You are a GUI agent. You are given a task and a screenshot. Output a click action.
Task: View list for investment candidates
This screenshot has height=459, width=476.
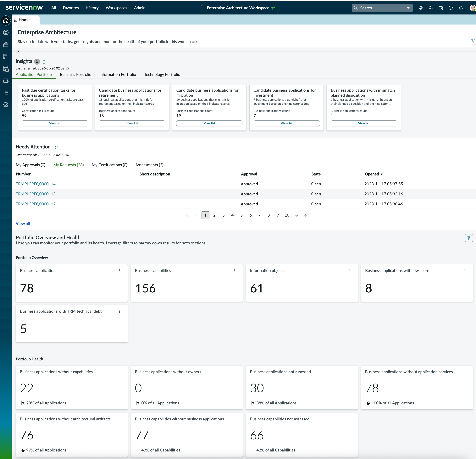[x=287, y=123]
